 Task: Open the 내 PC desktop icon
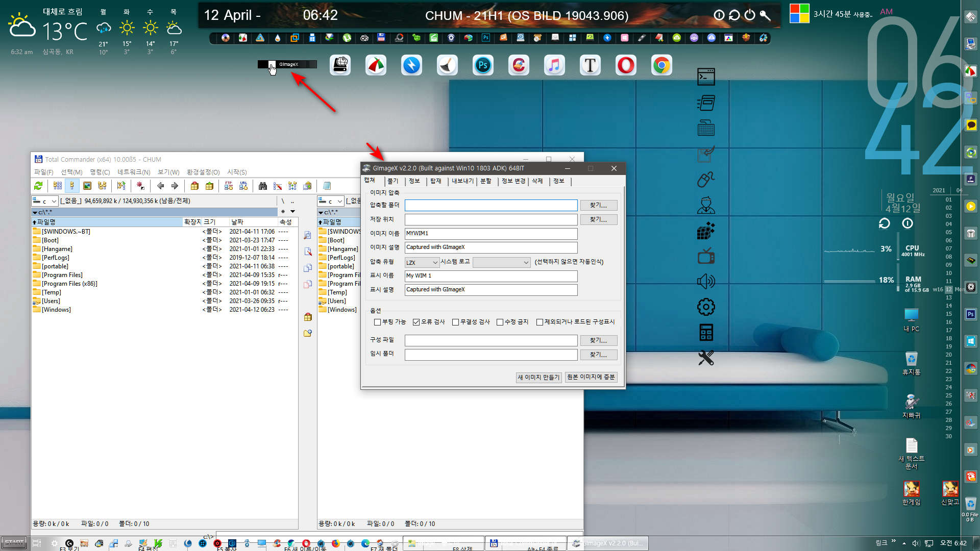[911, 320]
